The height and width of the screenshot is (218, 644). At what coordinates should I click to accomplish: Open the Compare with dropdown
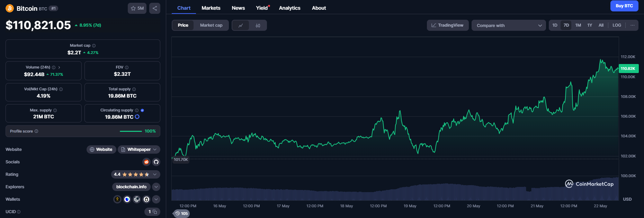[x=509, y=25]
